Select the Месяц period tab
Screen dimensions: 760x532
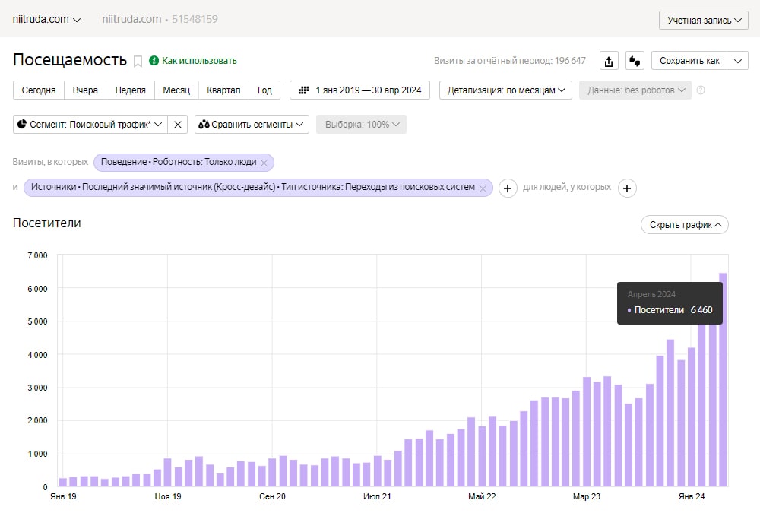[176, 90]
